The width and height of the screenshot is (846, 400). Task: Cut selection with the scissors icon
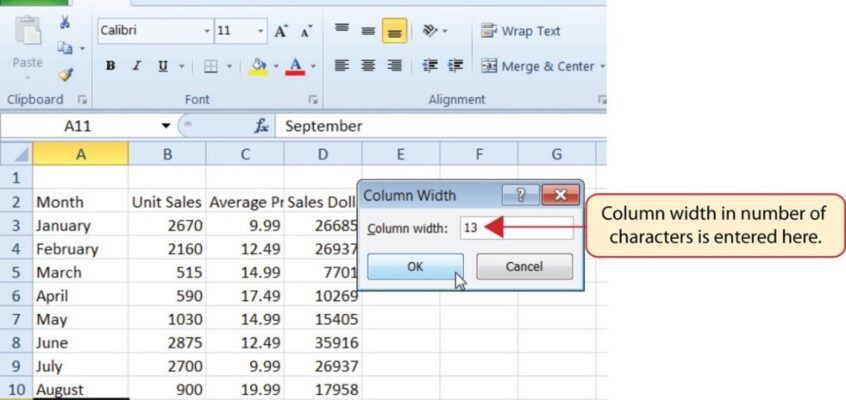coord(65,23)
